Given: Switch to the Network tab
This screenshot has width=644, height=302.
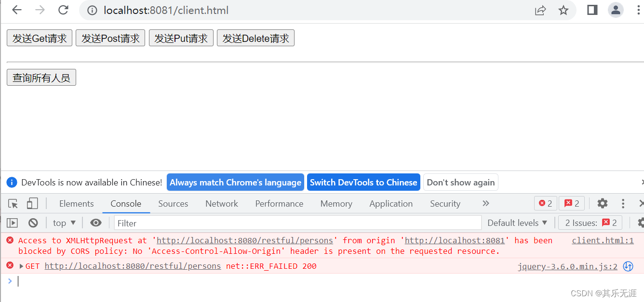Looking at the screenshot, I should 222,204.
